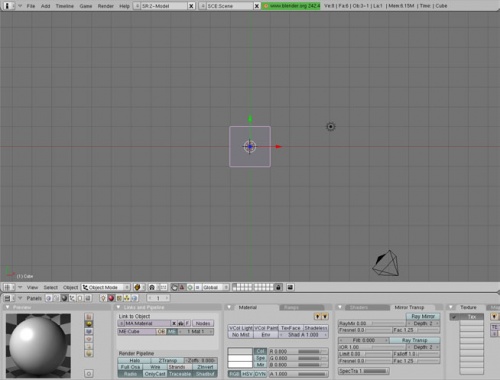Image resolution: width=500 pixels, height=380 pixels.
Task: Toggle the F fake user button
Action: (187, 323)
